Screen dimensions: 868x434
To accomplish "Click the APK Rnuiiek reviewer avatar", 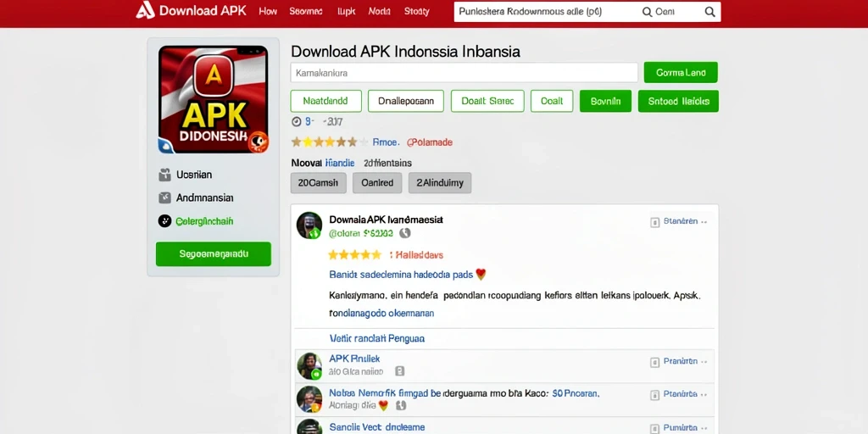I will pos(309,366).
